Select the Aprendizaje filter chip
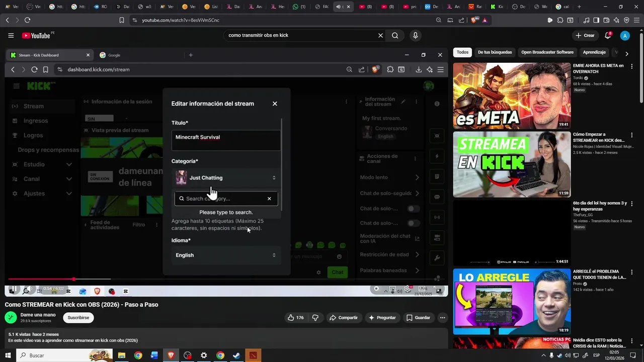Viewport: 644px width, 362px height. pyautogui.click(x=594, y=52)
